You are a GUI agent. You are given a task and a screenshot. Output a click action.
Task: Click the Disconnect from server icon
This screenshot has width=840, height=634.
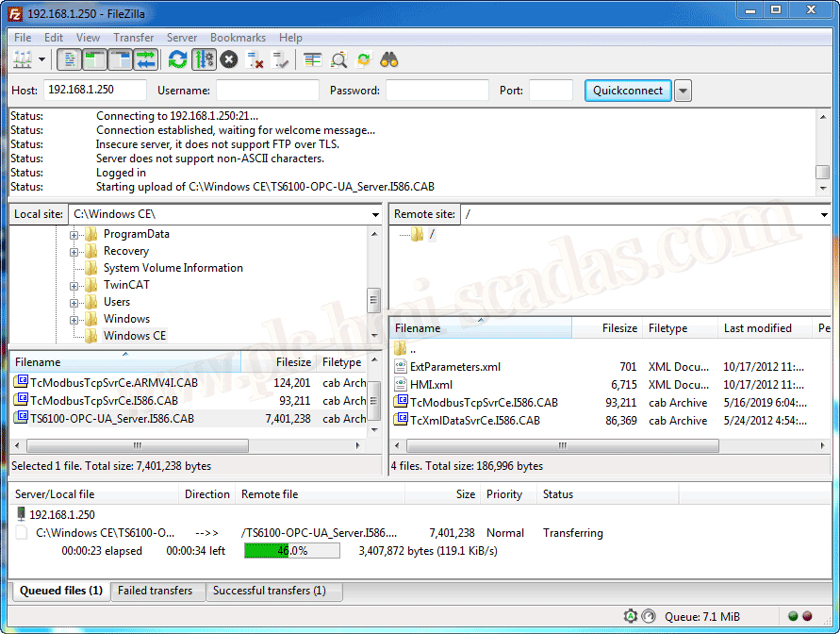pos(255,60)
